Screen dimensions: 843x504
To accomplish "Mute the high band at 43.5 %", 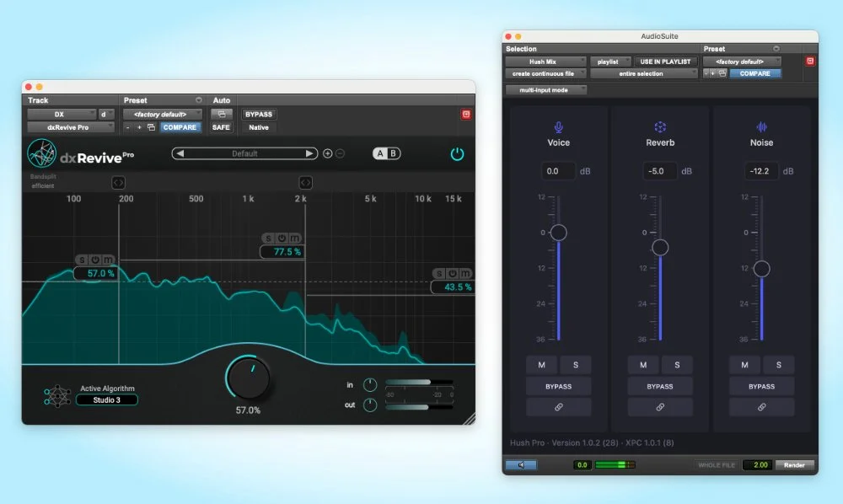I will (x=465, y=274).
